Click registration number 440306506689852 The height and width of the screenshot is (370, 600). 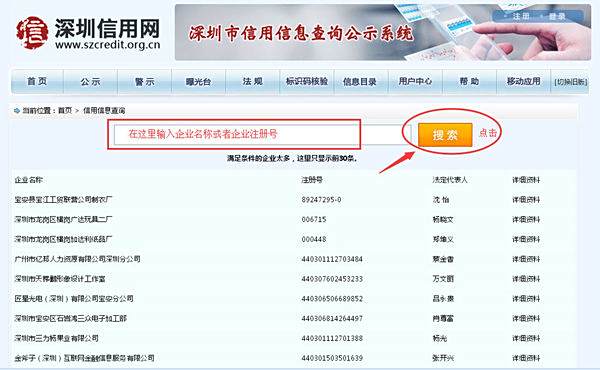coord(332,299)
